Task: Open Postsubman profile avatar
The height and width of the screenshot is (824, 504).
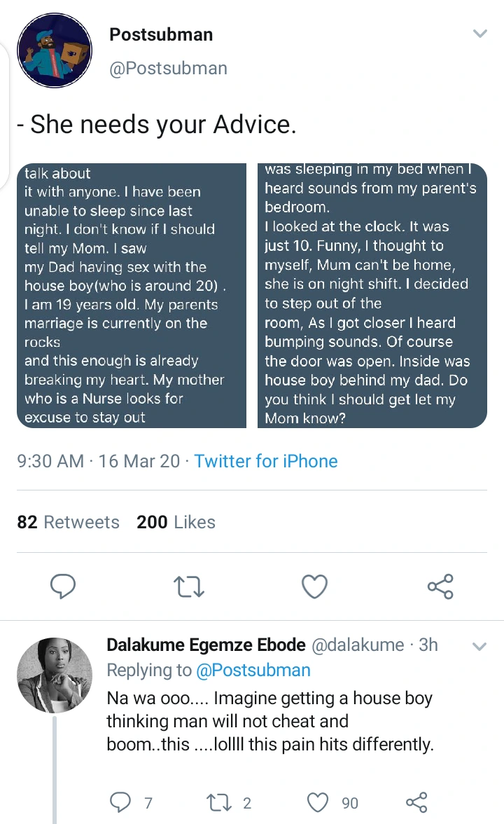Action: tap(55, 50)
